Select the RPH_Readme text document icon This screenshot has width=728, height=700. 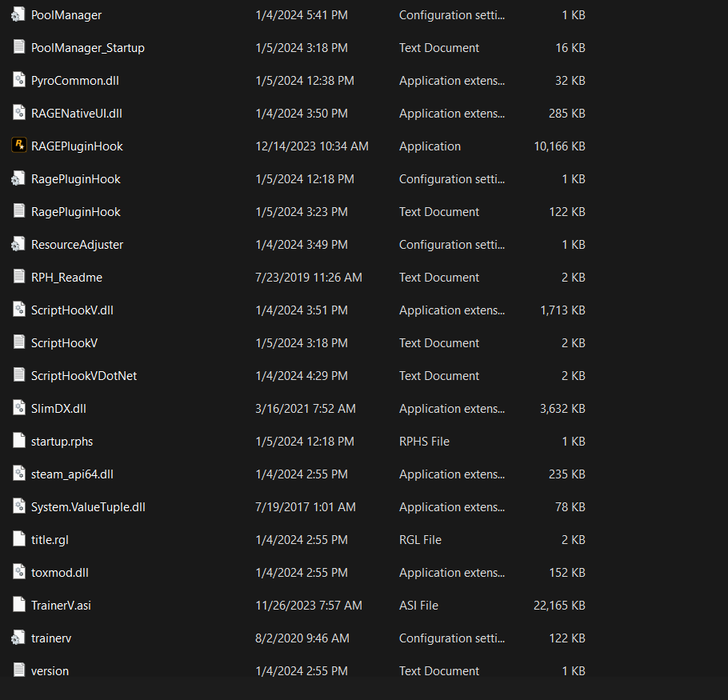point(18,276)
